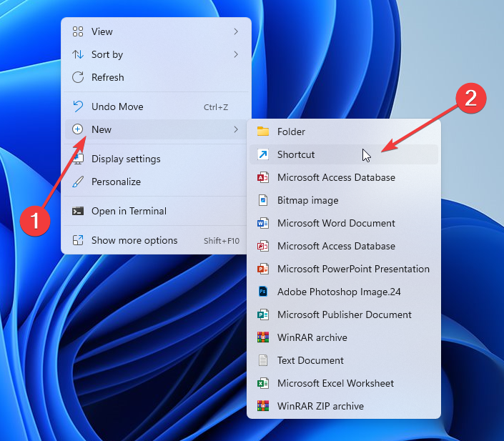
Task: Choose Personalize from the context menu
Action: click(157, 182)
